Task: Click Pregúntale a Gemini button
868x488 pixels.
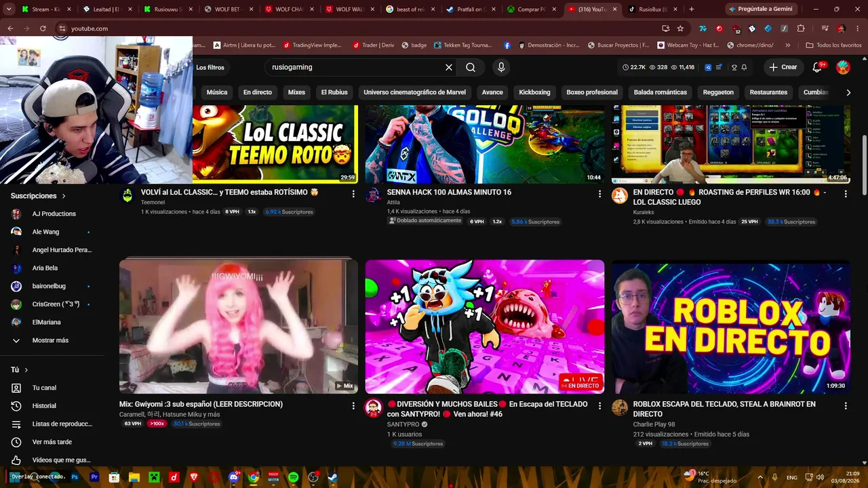Action: [761, 9]
